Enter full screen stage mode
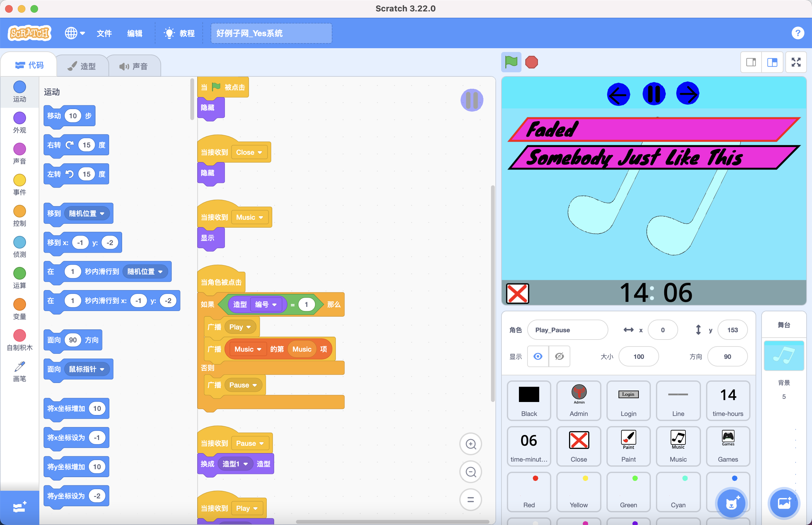Image resolution: width=812 pixels, height=525 pixels. pyautogui.click(x=796, y=62)
